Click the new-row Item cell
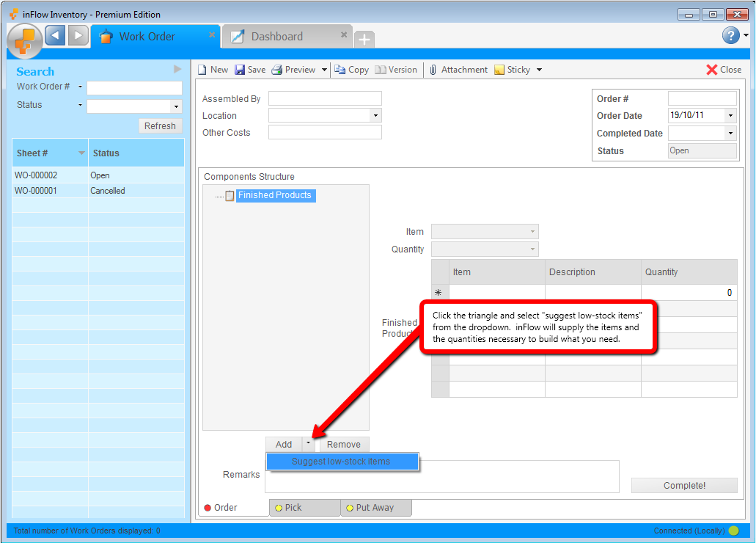756x543 pixels. [x=497, y=293]
